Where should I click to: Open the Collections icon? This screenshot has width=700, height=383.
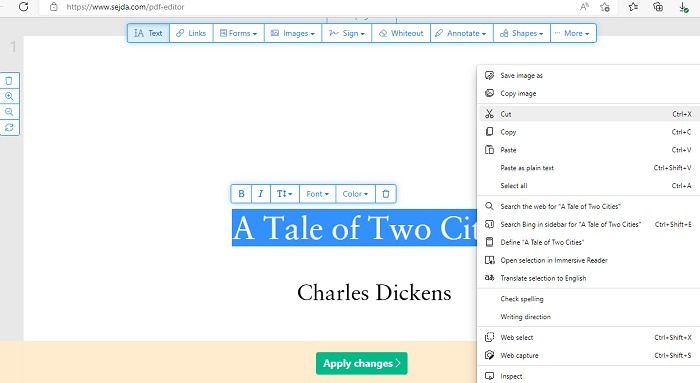click(658, 7)
